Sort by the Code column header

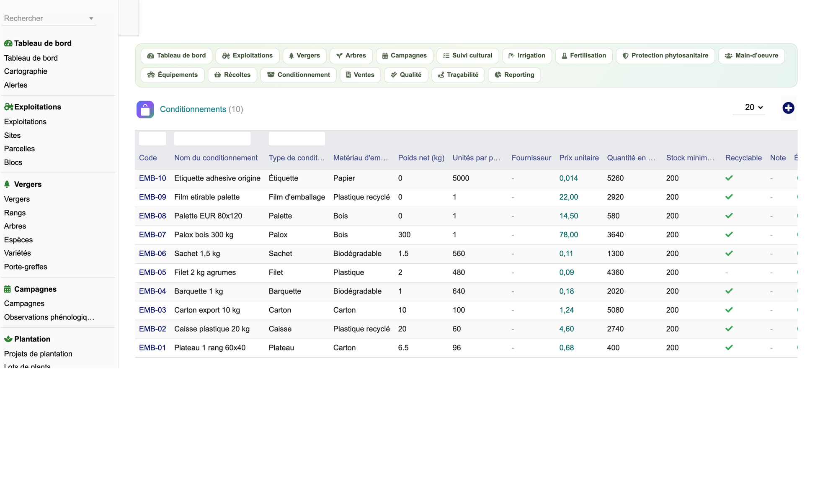[x=148, y=158]
